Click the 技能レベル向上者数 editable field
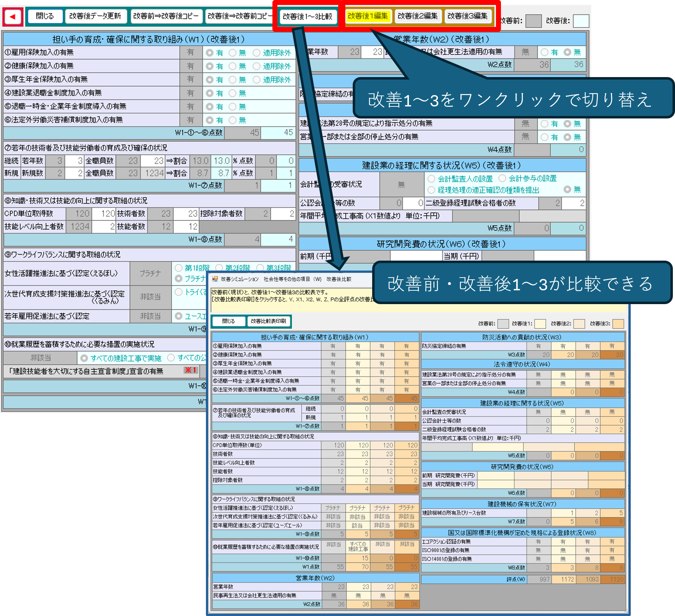 coord(104,226)
